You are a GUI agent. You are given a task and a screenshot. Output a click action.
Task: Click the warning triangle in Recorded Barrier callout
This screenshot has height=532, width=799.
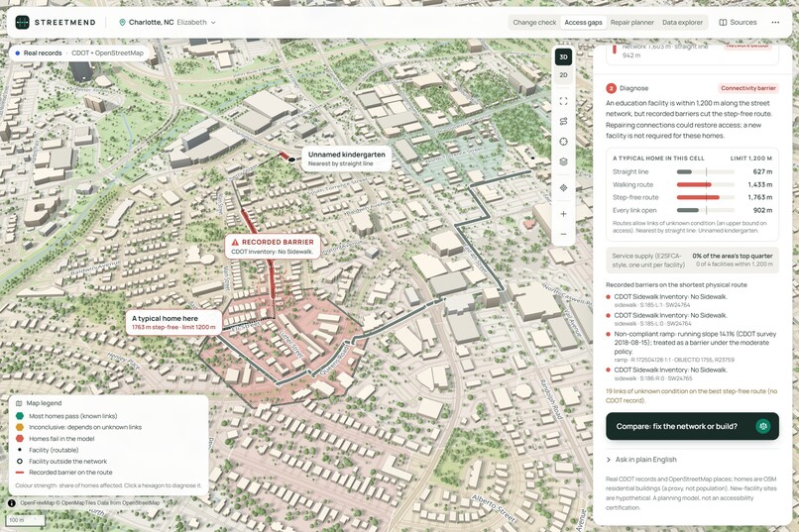point(235,243)
